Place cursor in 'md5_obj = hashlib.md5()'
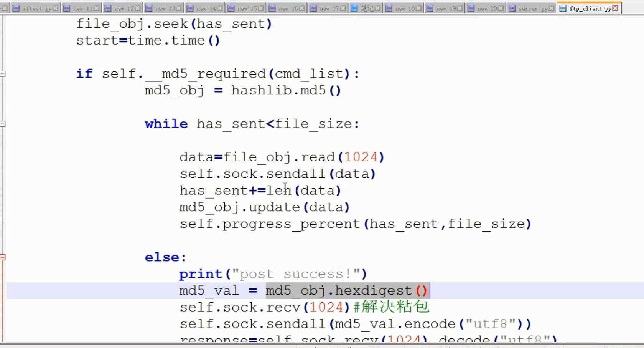Image resolution: width=644 pixels, height=348 pixels. point(243,91)
